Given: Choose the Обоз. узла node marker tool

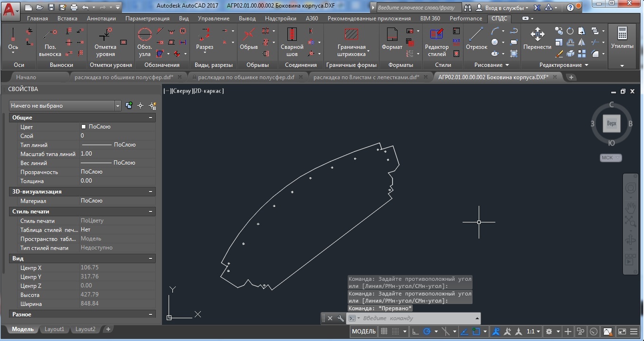Looking at the screenshot, I should (x=144, y=42).
